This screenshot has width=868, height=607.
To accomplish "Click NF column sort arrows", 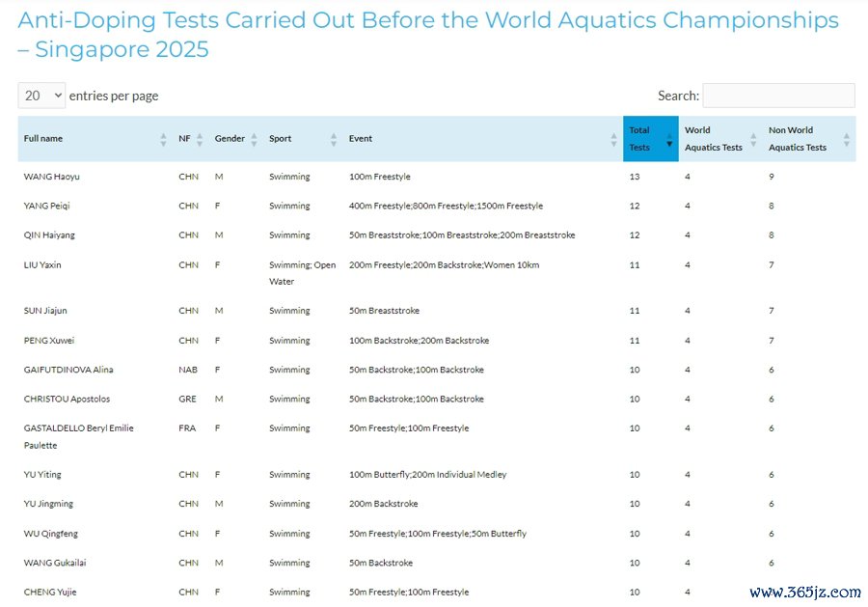I will coord(200,139).
